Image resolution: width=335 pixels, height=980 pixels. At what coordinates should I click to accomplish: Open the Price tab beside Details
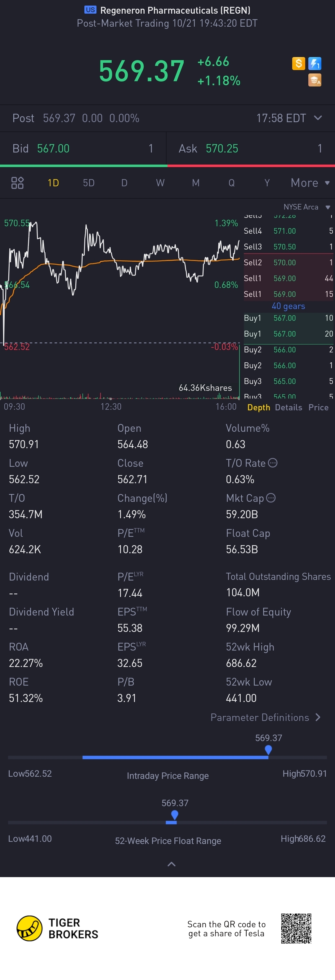[x=319, y=407]
